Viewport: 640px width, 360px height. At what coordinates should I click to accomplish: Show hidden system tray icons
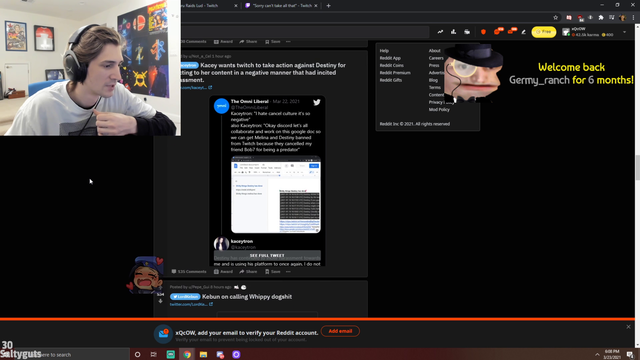[597, 354]
